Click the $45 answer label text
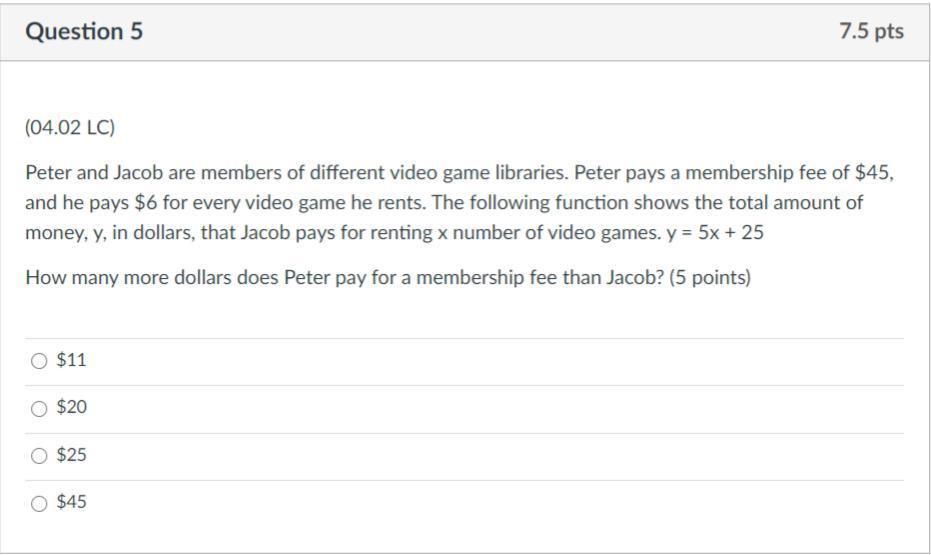The height and width of the screenshot is (555, 931). (71, 502)
